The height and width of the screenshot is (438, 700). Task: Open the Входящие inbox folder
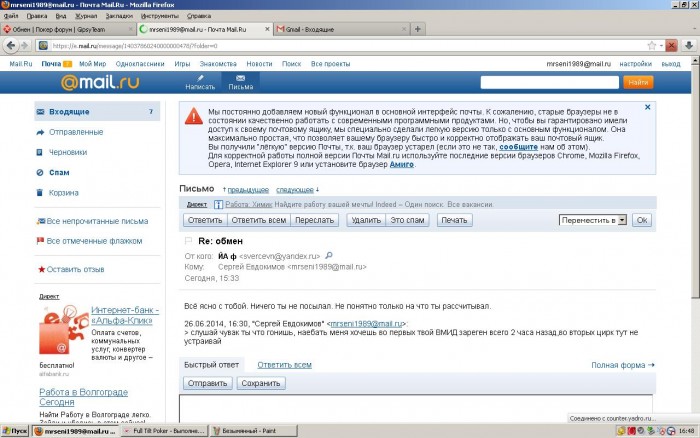[97, 112]
